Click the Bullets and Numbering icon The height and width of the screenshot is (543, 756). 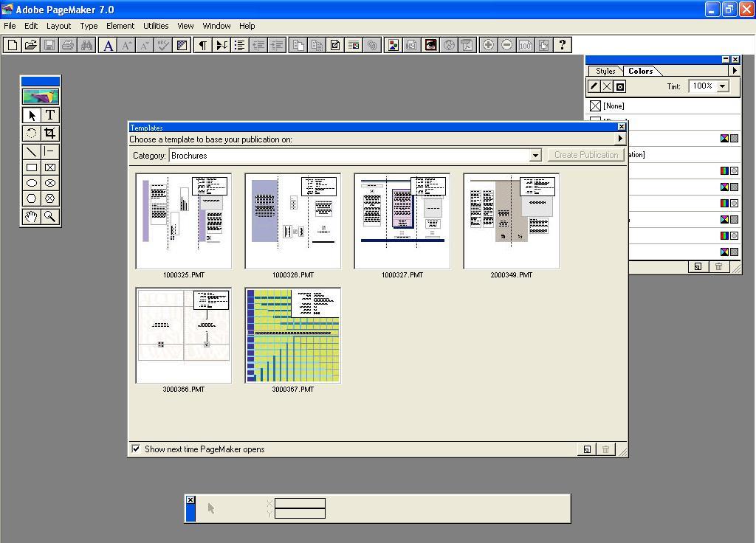[x=240, y=45]
